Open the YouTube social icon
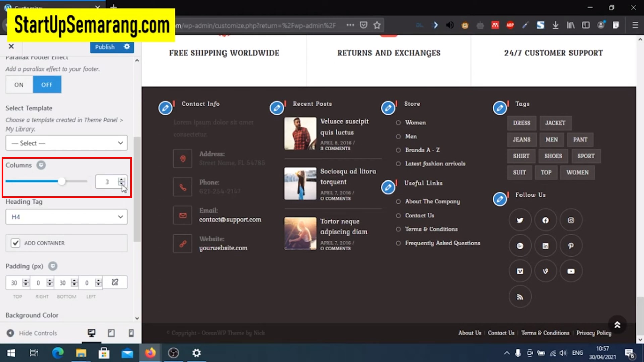The image size is (644, 362). [571, 271]
